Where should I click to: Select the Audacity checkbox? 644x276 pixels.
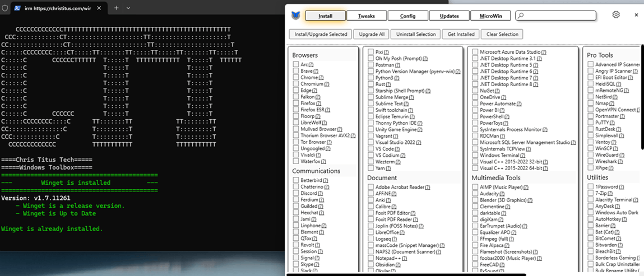point(475,194)
